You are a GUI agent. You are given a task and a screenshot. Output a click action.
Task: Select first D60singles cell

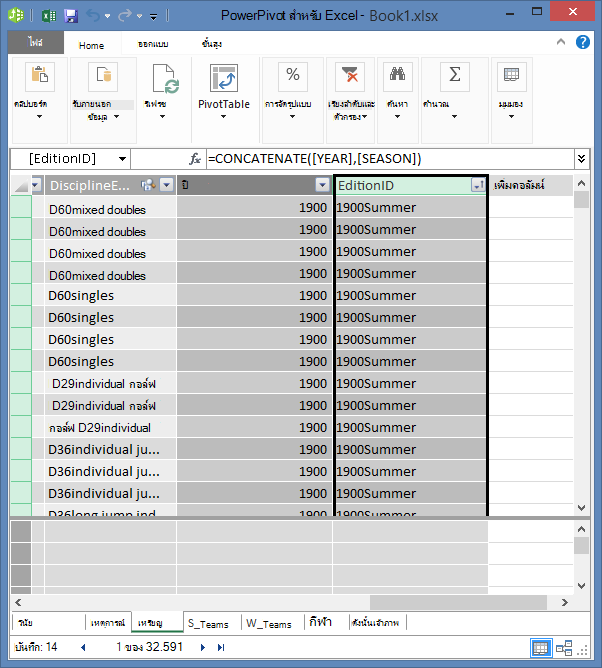110,295
